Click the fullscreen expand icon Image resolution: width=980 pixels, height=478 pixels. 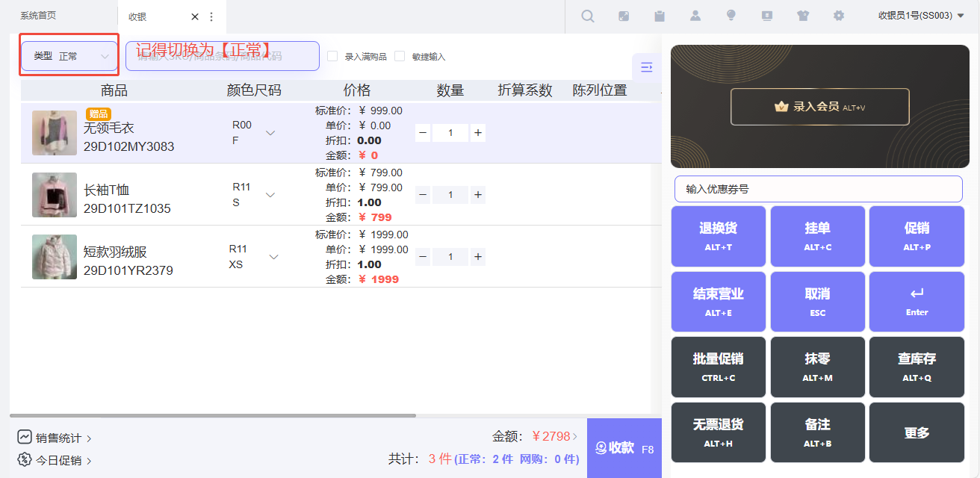tap(624, 16)
